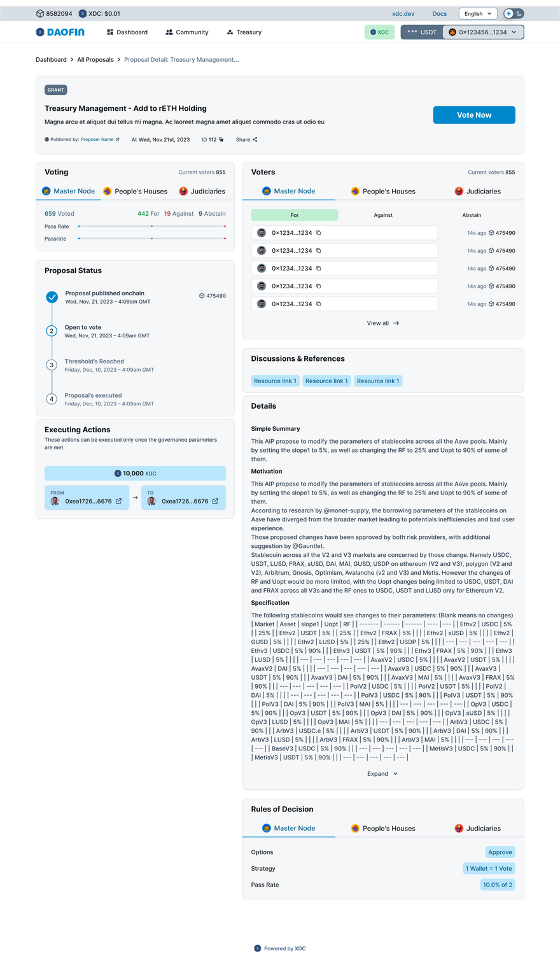Toggle the light/dark theme switch
Viewport: 560px width, 963px height.
click(513, 13)
